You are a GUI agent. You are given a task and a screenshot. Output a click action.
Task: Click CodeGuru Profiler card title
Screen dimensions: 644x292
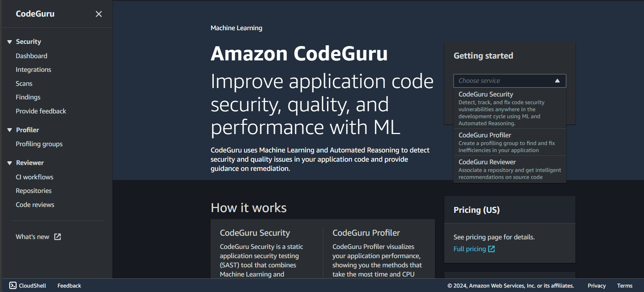[x=366, y=233]
